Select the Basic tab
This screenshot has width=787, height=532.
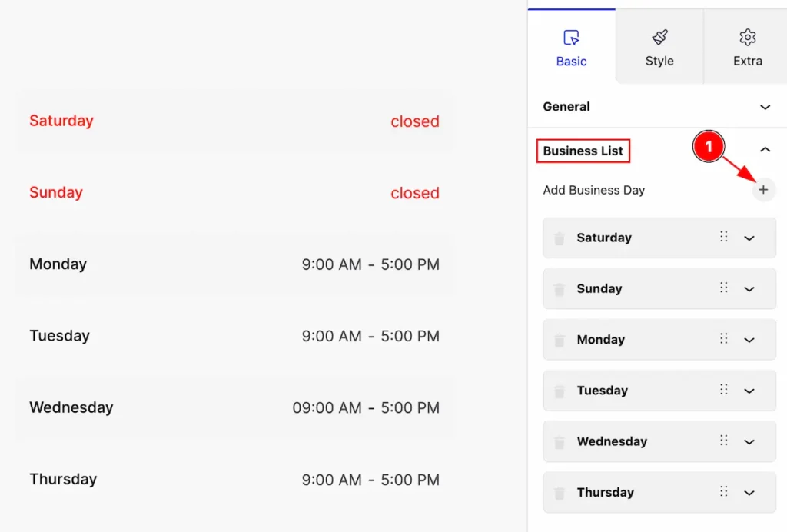tap(571, 47)
